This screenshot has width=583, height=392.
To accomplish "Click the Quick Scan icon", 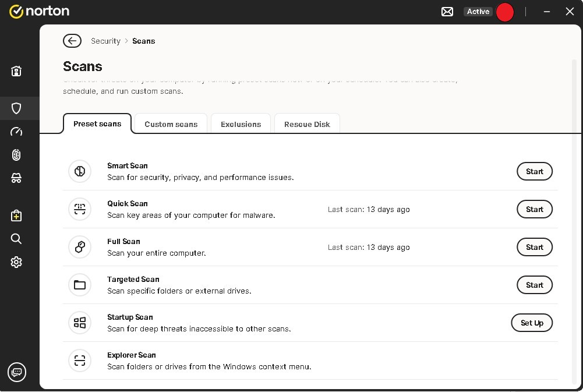I will pyautogui.click(x=80, y=209).
